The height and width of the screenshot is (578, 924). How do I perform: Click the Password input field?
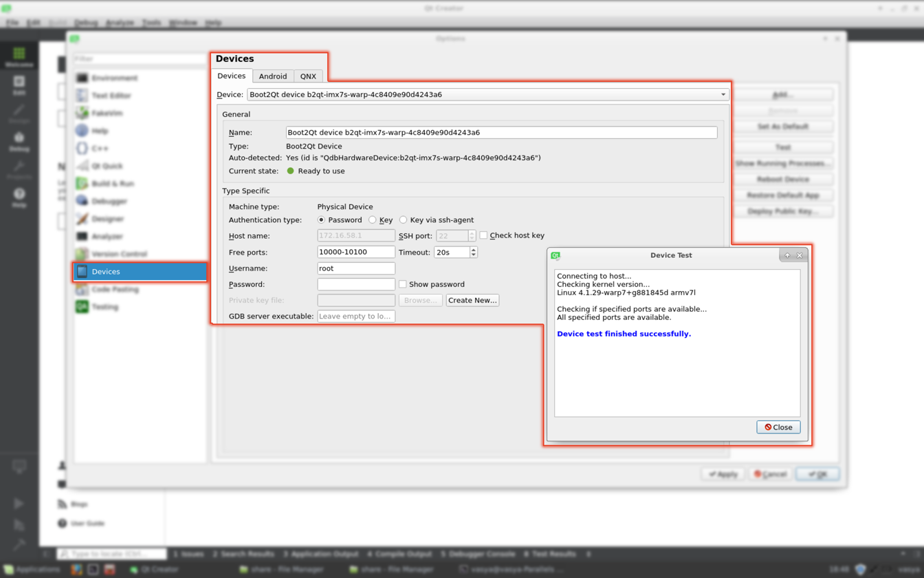tap(356, 284)
